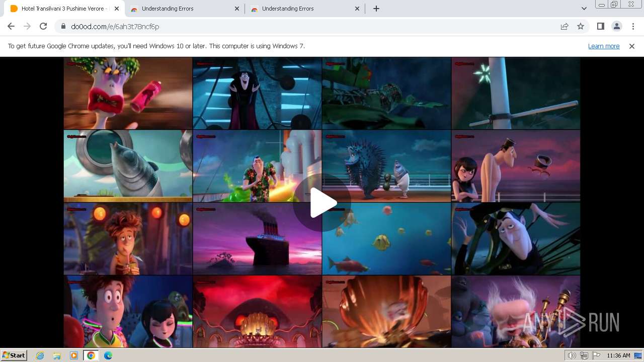Click the white-haired old man thumbnail
This screenshot has height=362, width=644.
coord(516,312)
